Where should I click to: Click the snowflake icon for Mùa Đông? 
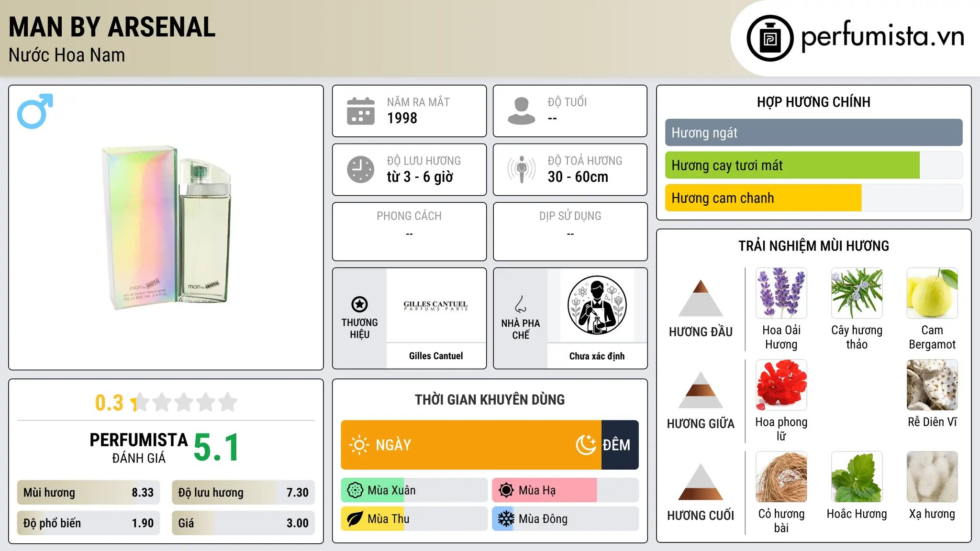(506, 519)
